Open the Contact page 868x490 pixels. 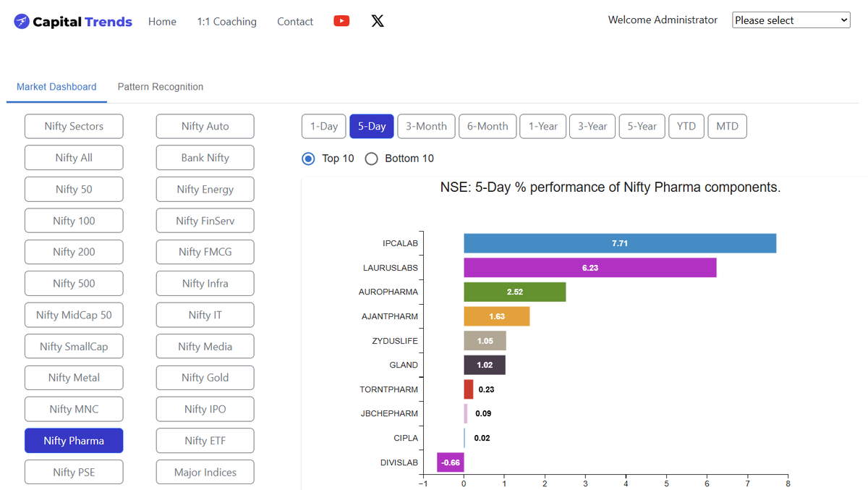point(295,22)
